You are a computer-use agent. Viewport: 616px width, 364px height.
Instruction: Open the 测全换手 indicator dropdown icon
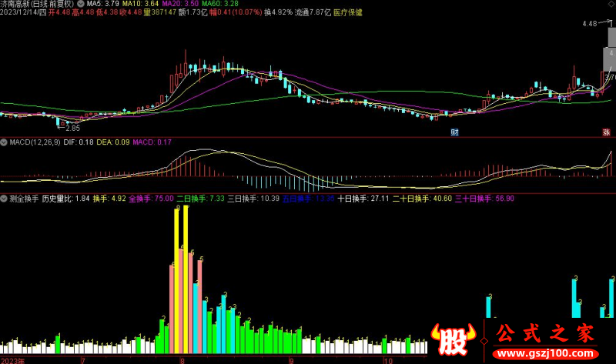(4, 199)
